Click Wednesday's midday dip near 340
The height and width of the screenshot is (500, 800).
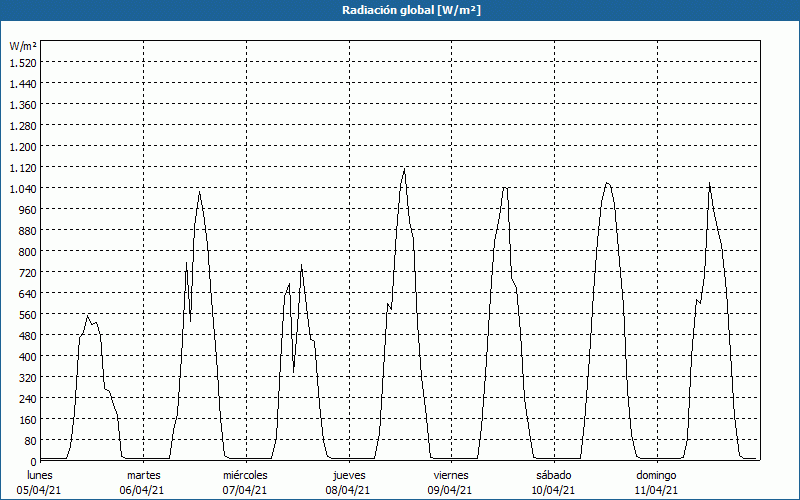293,372
